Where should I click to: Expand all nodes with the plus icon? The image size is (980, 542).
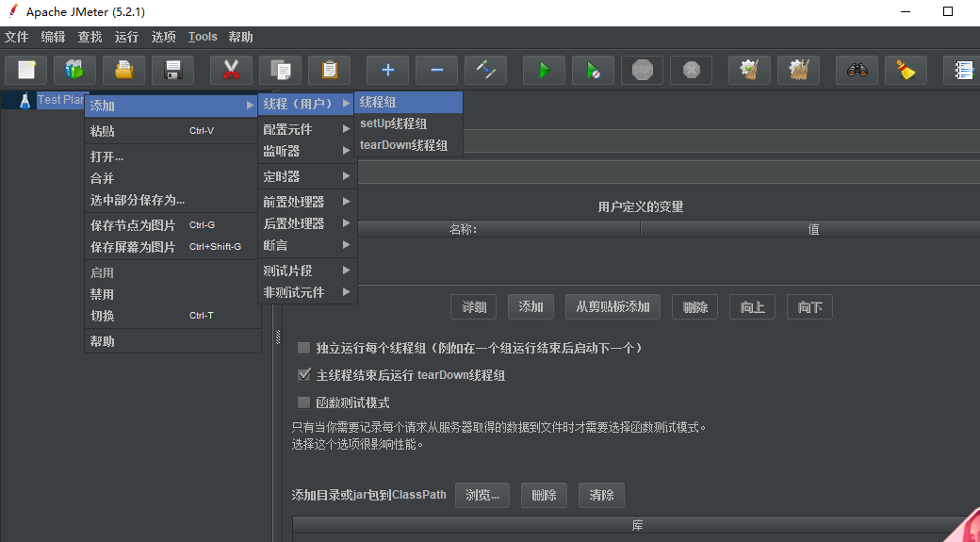(387, 70)
